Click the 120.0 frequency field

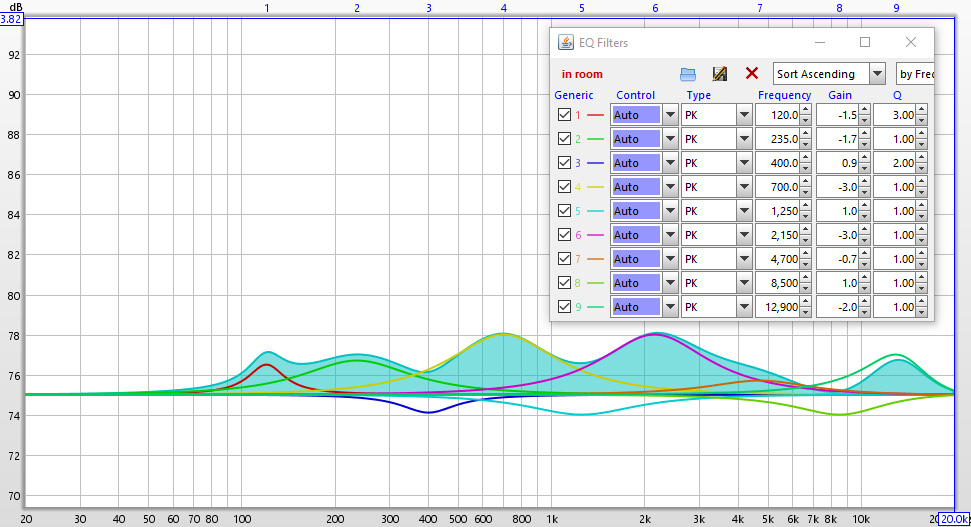[x=778, y=115]
